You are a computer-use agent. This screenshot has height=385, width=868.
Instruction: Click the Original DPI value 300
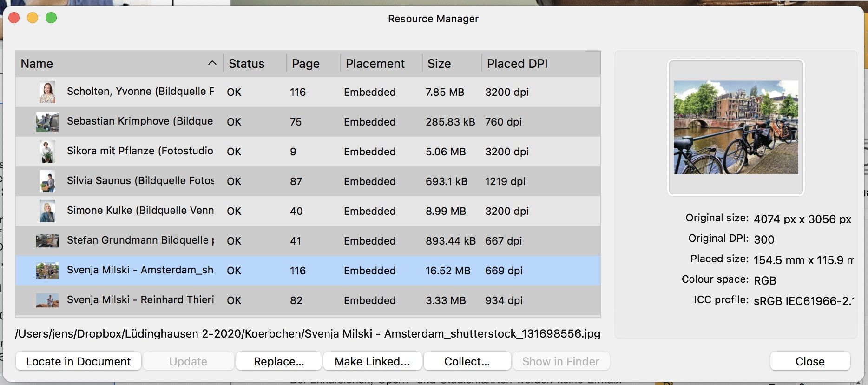point(764,239)
